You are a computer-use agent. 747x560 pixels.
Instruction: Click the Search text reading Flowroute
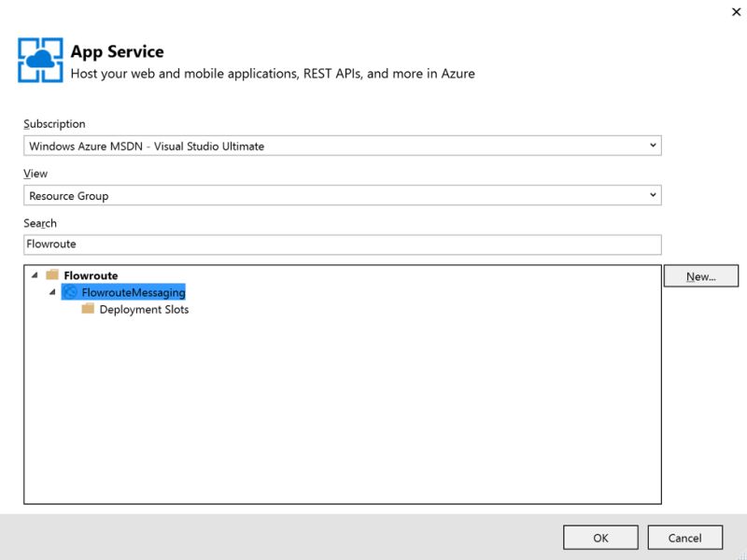[49, 244]
